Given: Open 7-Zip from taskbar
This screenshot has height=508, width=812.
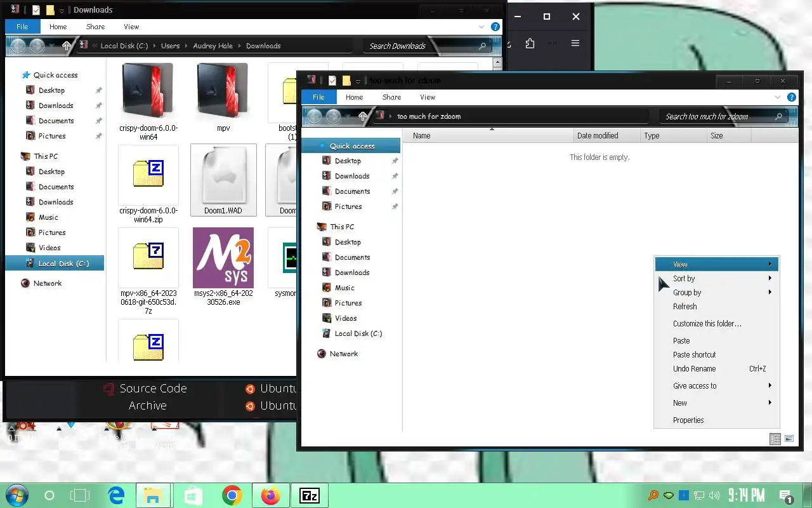Looking at the screenshot, I should 310,495.
